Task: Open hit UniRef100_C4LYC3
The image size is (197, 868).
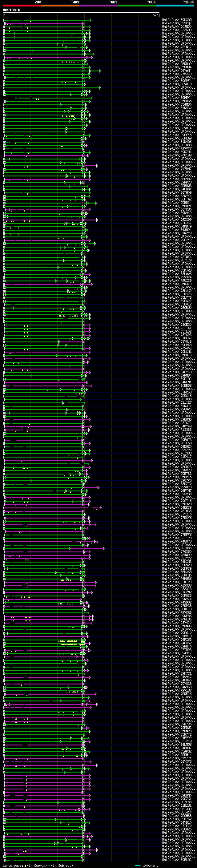Action: pos(177,372)
